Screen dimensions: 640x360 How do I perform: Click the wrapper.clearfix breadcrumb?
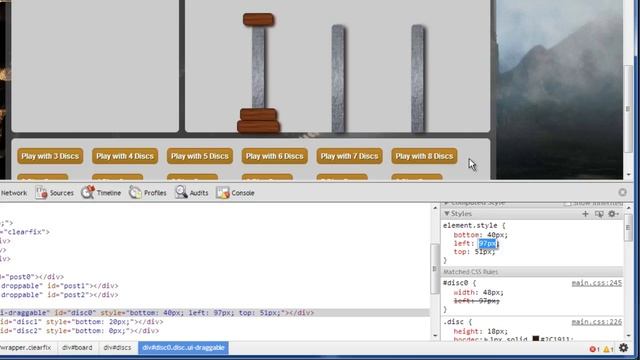pos(27,348)
